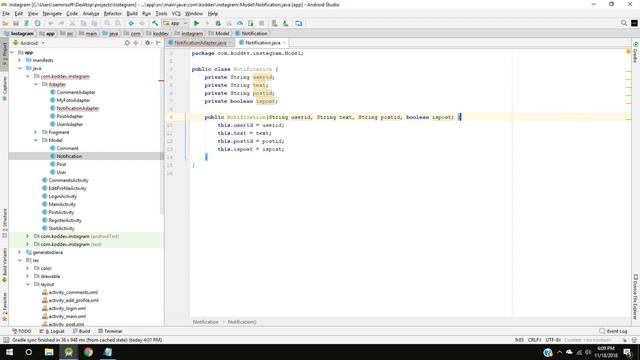Click the Windows Start button
Screen dimensions: 640x360
coord(9,352)
